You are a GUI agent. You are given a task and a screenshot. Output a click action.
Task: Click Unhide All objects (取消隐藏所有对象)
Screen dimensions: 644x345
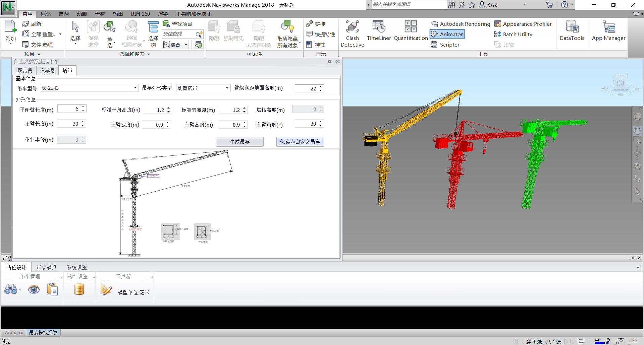(287, 34)
